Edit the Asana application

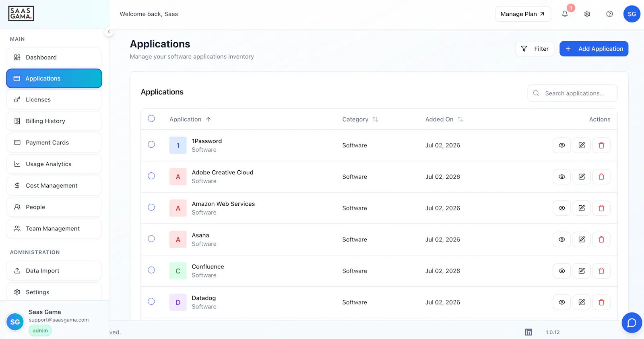[x=582, y=240]
